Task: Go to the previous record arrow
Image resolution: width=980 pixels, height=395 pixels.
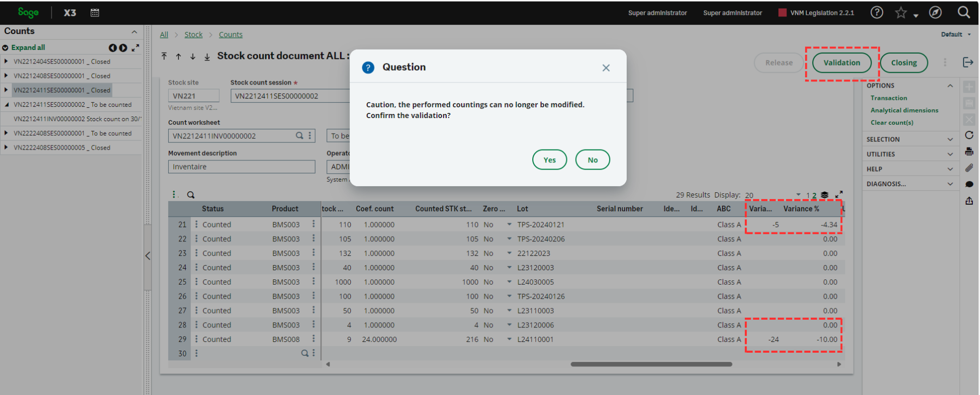Action: (178, 56)
